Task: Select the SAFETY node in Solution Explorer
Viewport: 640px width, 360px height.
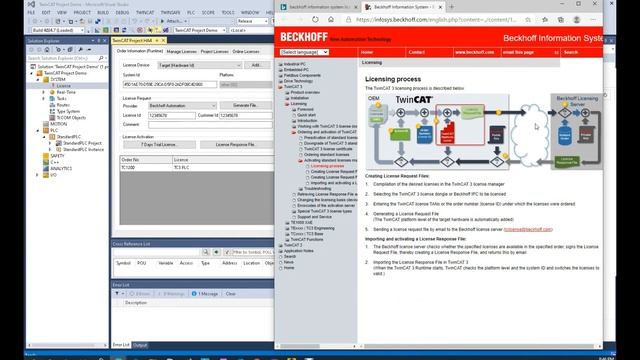Action: [58, 156]
